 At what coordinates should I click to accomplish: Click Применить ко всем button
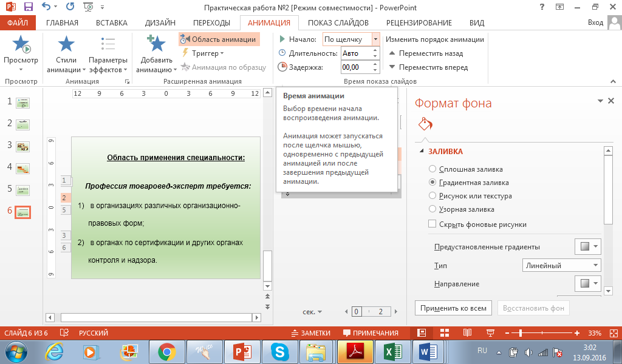[453, 308]
